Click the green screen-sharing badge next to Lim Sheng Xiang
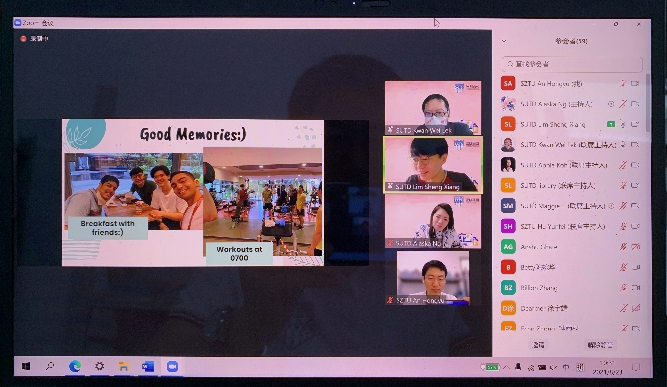This screenshot has width=667, height=387. click(x=611, y=124)
